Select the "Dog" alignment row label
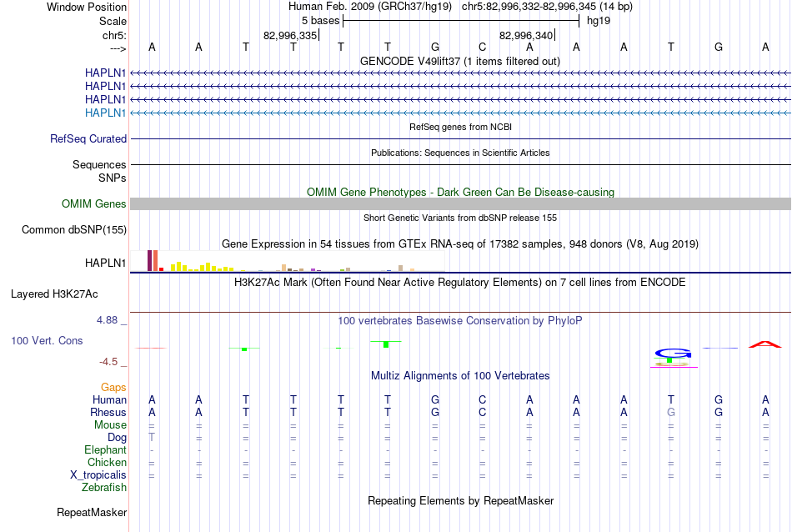 coord(117,438)
